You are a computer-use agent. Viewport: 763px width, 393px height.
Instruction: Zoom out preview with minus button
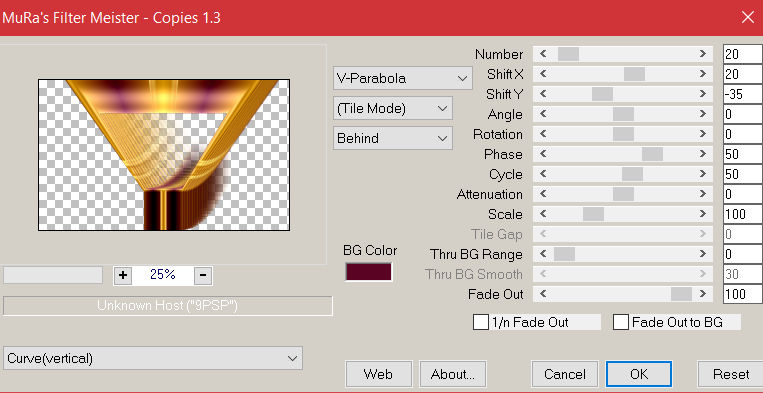pos(203,275)
